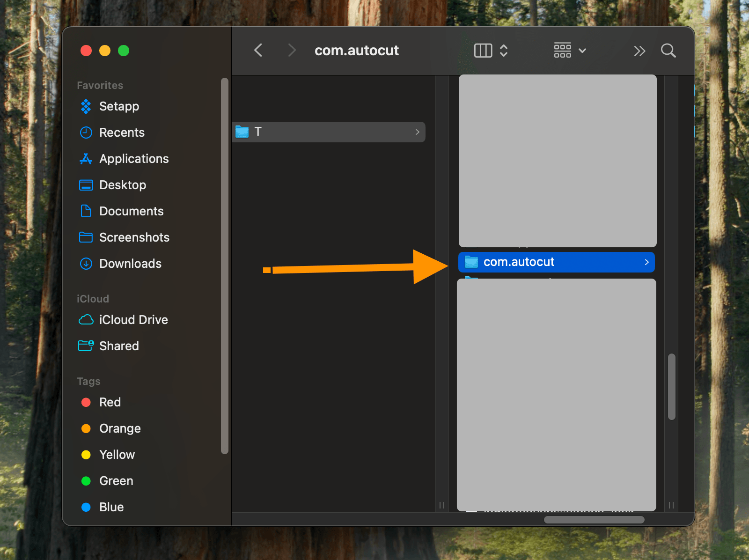Show more toolbar items via double chevron
This screenshot has width=749, height=560.
click(639, 51)
